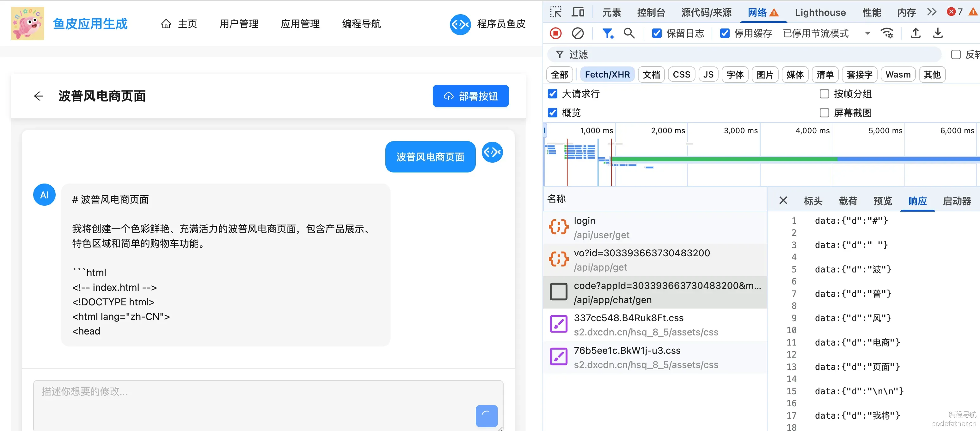Switch to 性能 DevTools tab
Viewport: 980px width, 431px height.
[x=872, y=13]
